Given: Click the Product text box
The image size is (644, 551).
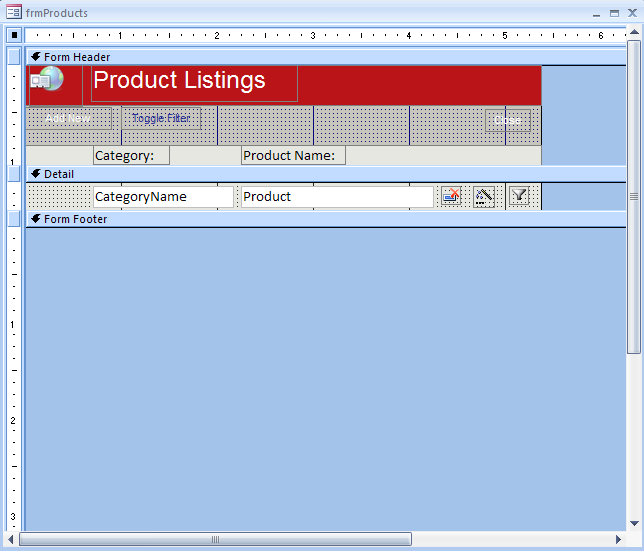Looking at the screenshot, I should tap(337, 197).
